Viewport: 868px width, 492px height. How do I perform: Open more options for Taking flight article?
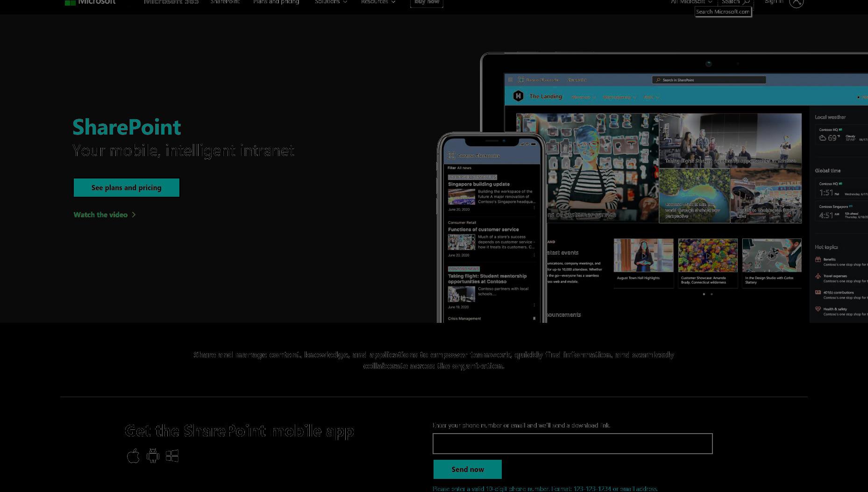point(534,305)
